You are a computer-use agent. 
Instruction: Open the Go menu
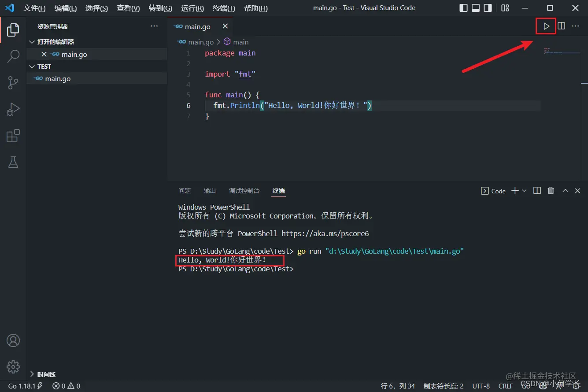(x=160, y=8)
